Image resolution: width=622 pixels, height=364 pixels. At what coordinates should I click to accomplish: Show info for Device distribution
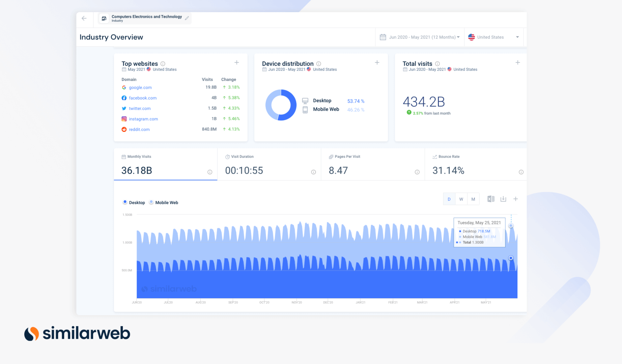(x=319, y=63)
